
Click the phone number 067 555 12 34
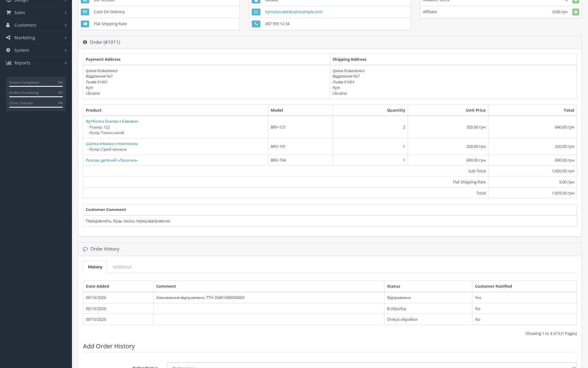[x=277, y=24]
